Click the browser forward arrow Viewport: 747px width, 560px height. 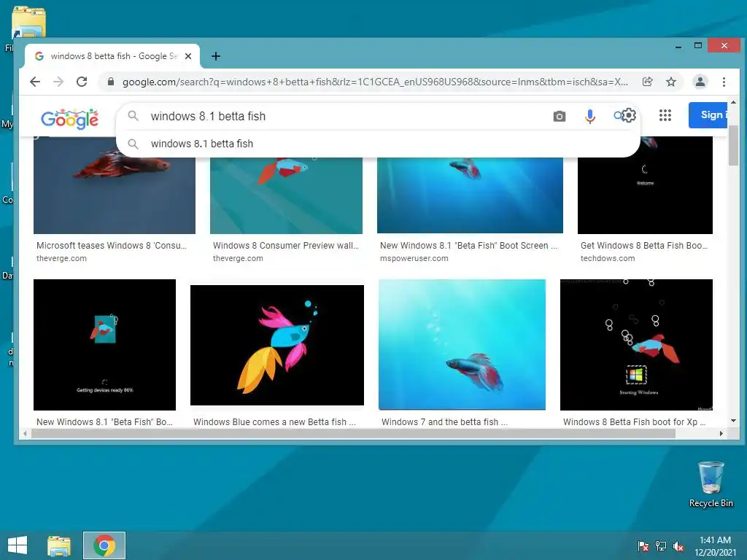click(x=58, y=82)
